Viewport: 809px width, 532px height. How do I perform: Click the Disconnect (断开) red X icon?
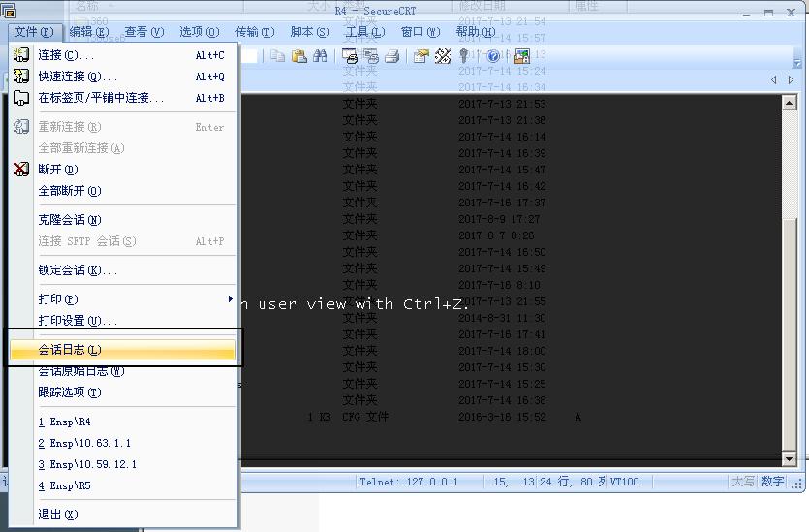click(21, 170)
